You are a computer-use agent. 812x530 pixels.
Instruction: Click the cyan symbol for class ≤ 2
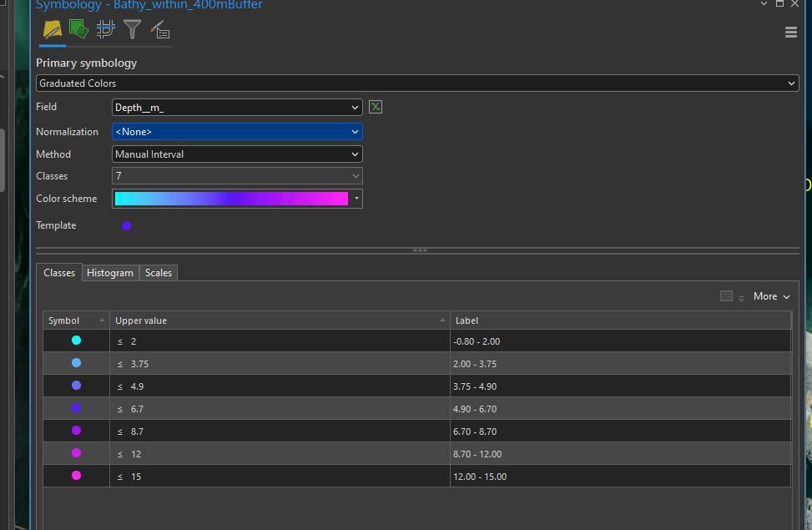pyautogui.click(x=76, y=341)
